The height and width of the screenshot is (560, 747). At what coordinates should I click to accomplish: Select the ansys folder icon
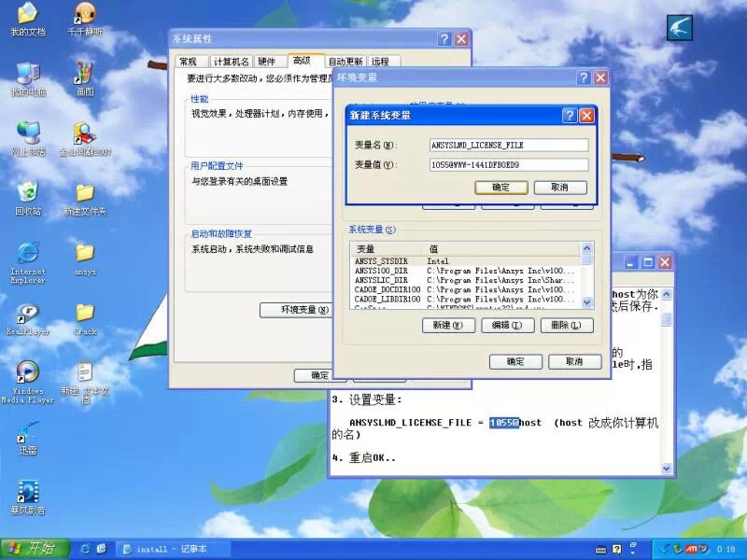click(x=85, y=253)
